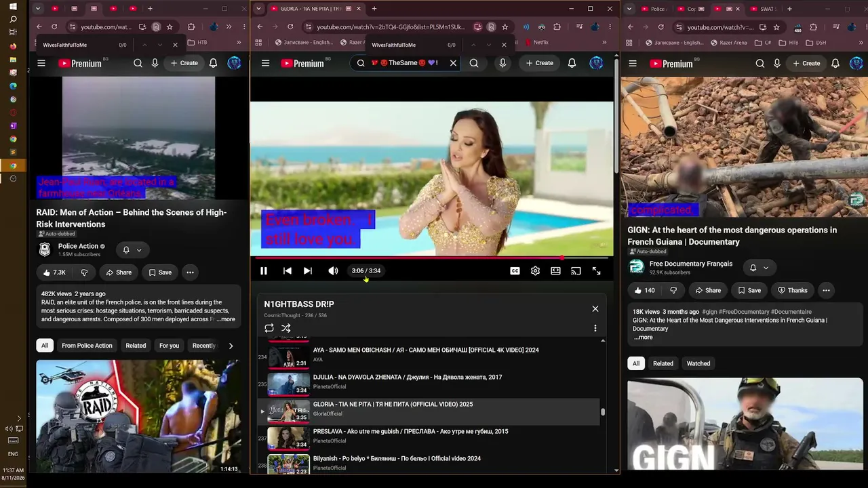Open YouTube guide menu in middle window
Viewport: 868px width, 488px height.
click(x=265, y=63)
